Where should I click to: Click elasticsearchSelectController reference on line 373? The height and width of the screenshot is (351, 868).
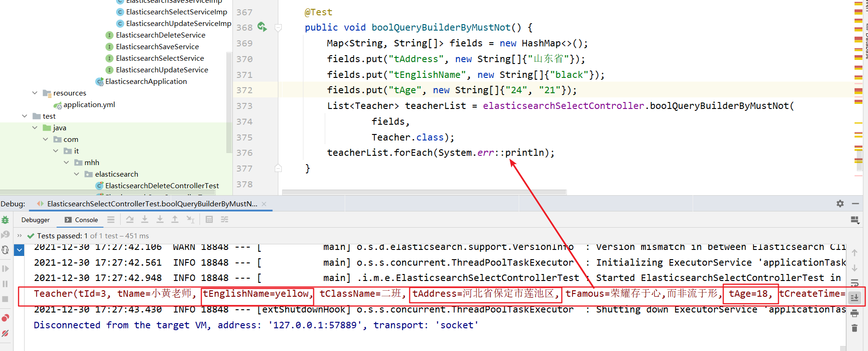(x=564, y=106)
